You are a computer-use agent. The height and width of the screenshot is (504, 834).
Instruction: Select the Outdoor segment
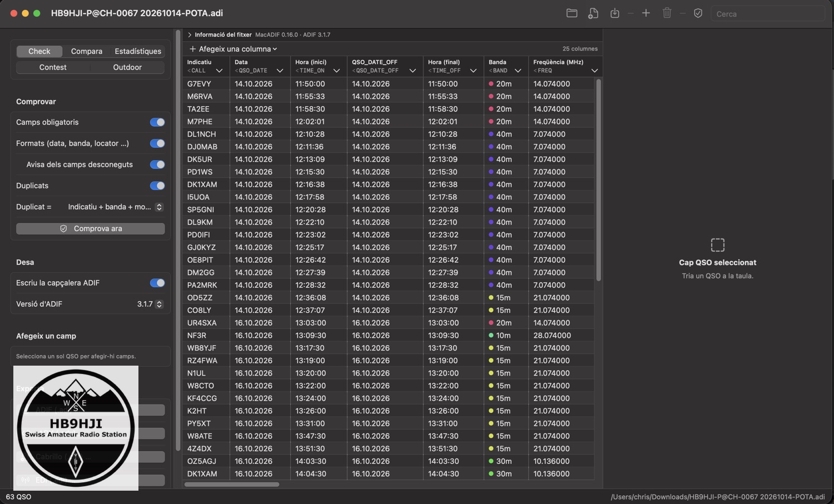click(127, 67)
